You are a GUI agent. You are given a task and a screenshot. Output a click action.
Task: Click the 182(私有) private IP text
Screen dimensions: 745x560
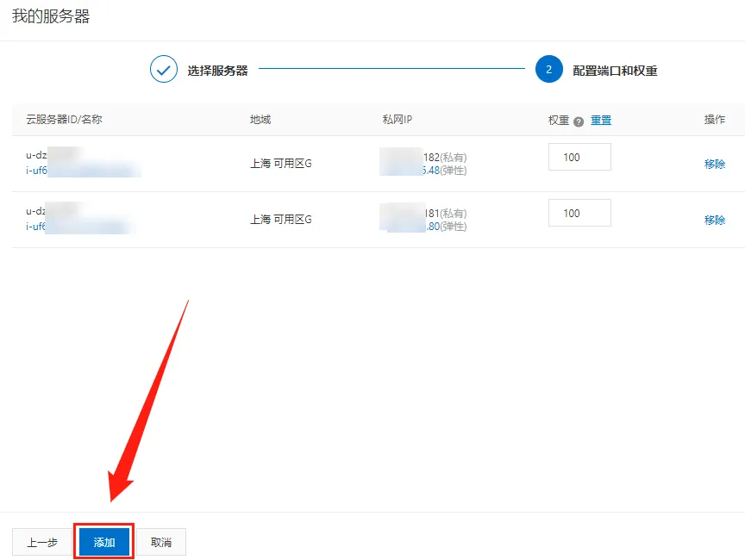point(445,157)
